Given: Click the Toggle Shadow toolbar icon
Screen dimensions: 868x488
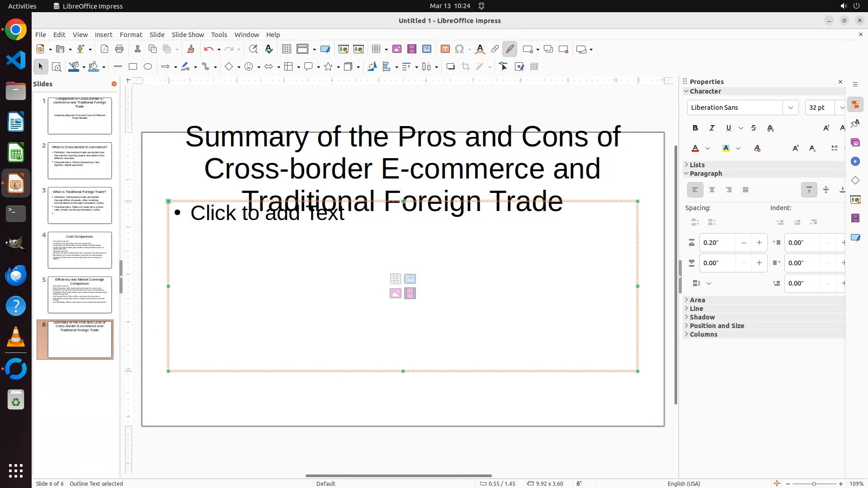Looking at the screenshot, I should (x=450, y=67).
